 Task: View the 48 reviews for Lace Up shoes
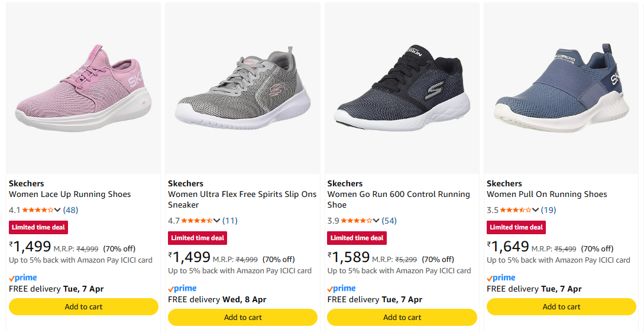coord(71,210)
